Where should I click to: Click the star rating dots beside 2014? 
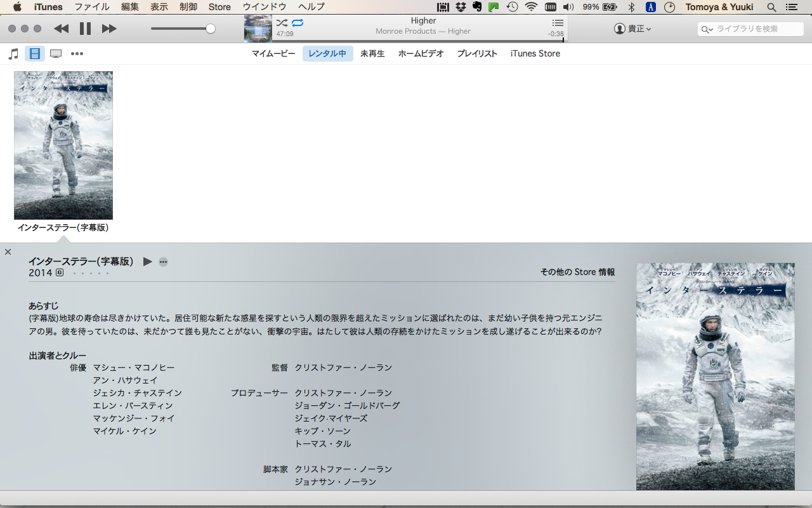91,273
